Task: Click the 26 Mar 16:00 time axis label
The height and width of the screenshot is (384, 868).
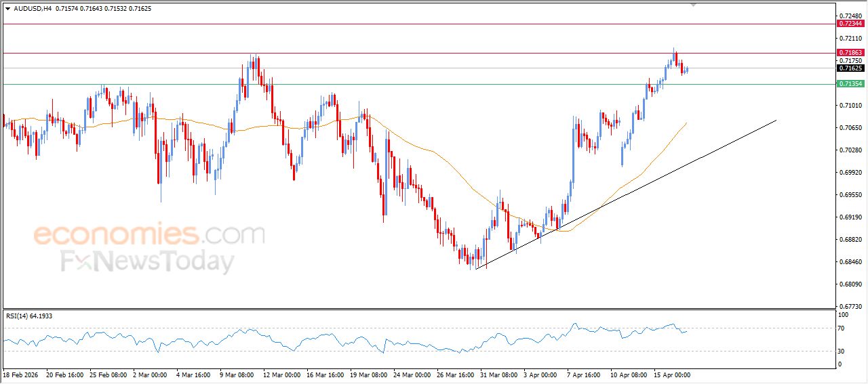Action: [457, 374]
